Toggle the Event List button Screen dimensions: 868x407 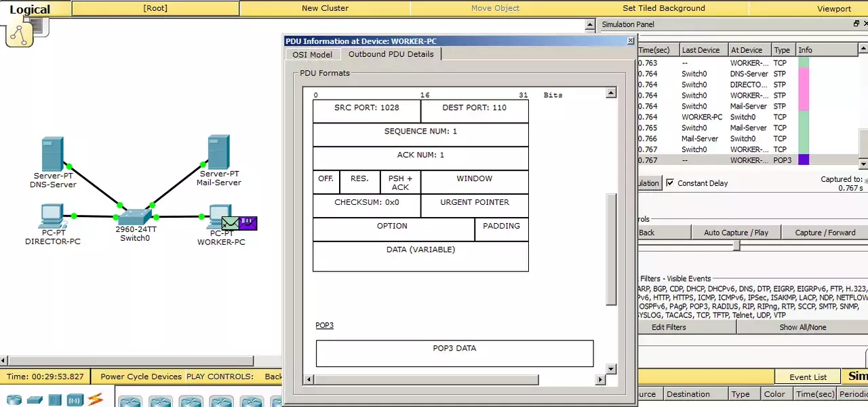click(808, 376)
